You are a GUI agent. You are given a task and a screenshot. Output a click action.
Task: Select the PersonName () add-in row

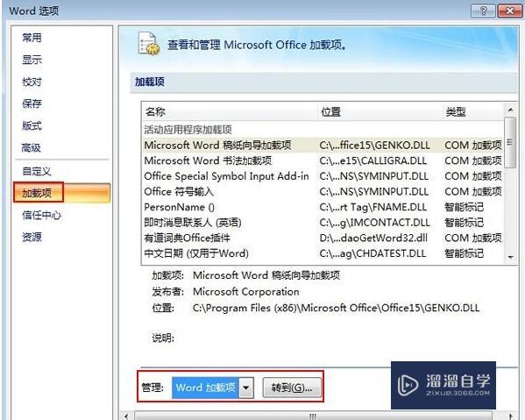323,207
